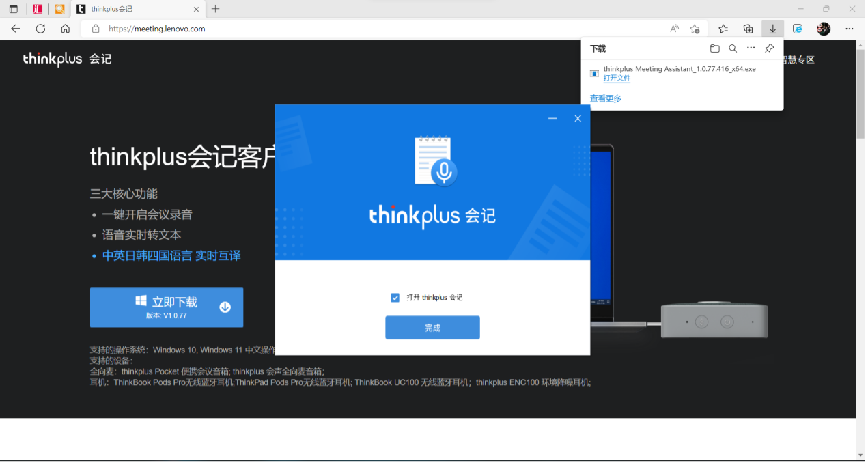The height and width of the screenshot is (463, 868).
Task: Click the exe file icon in downloads
Action: 594,73
